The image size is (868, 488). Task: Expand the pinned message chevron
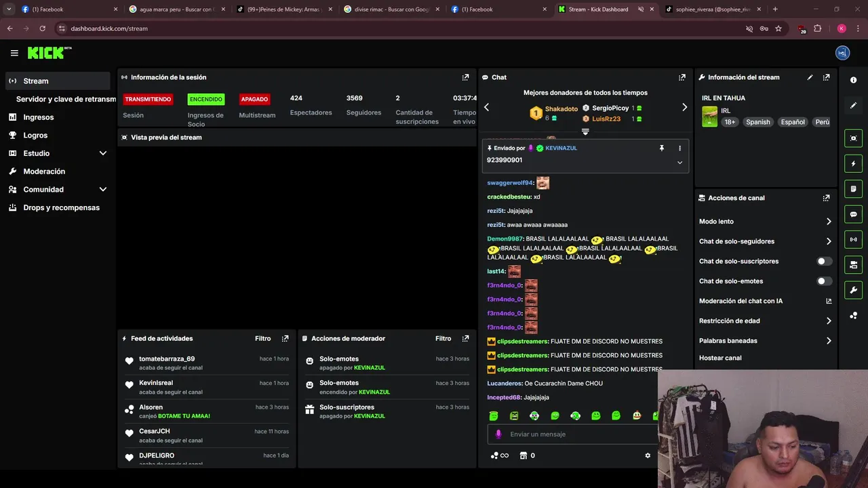pyautogui.click(x=679, y=163)
